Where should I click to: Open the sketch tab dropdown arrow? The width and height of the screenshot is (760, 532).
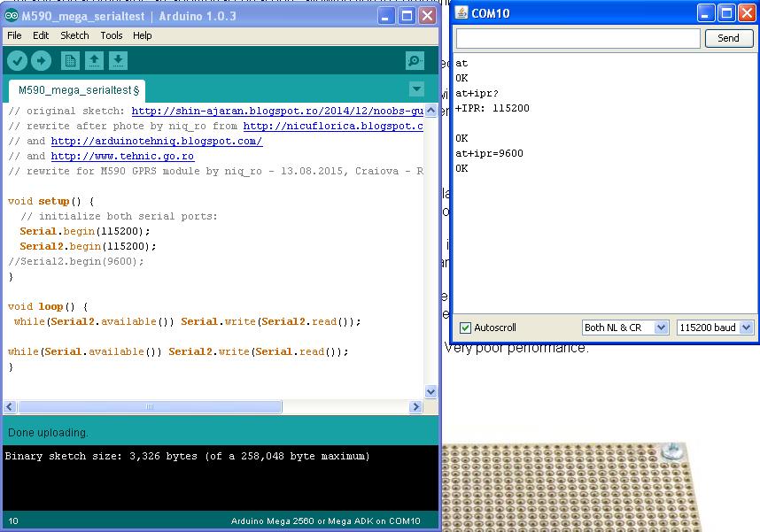tap(416, 90)
